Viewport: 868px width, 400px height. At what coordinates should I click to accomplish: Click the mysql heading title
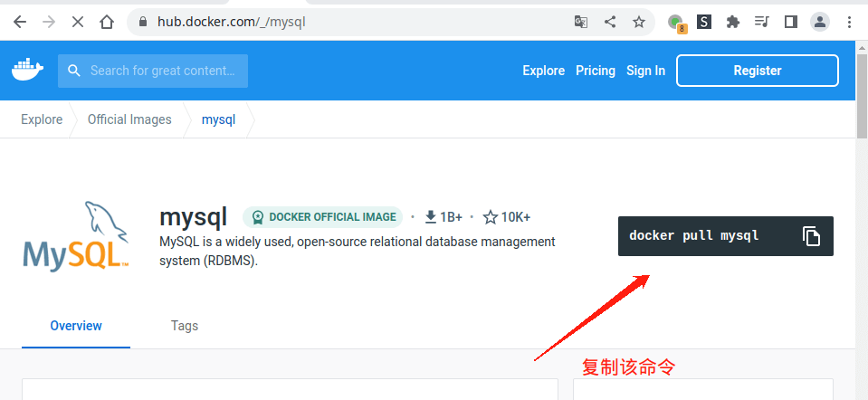click(x=193, y=217)
